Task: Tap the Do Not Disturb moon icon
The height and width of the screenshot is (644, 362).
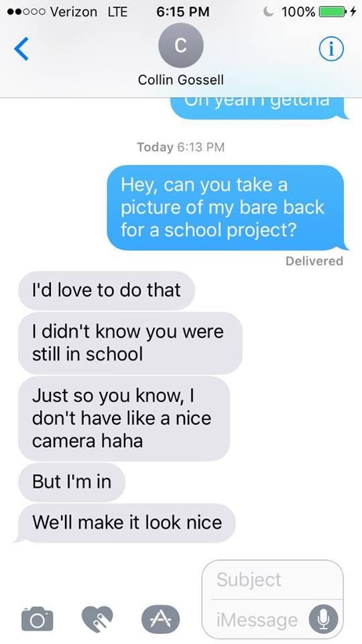Action: [269, 11]
